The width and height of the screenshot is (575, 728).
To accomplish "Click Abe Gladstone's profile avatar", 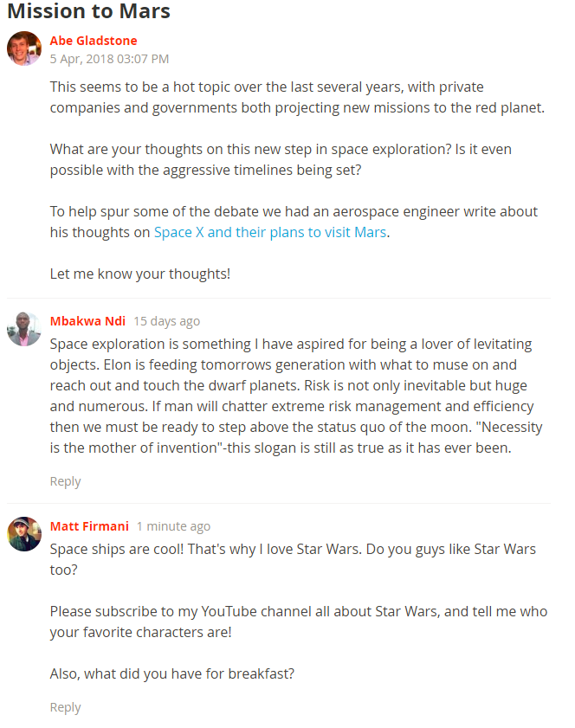I will click(x=24, y=48).
